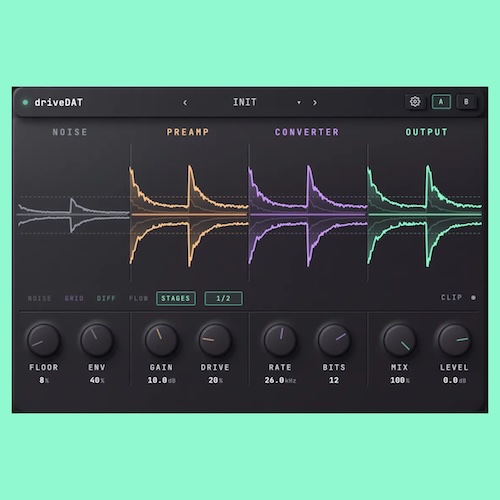This screenshot has width=500, height=500.
Task: Click the INIT preset name
Action: [x=245, y=102]
